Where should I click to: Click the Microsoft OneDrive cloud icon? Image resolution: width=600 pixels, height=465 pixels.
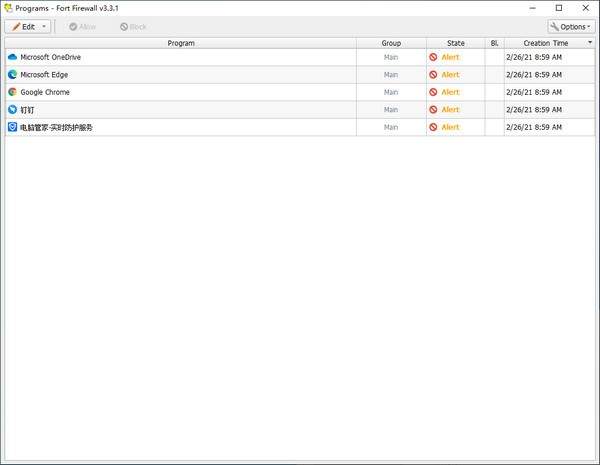click(x=13, y=58)
